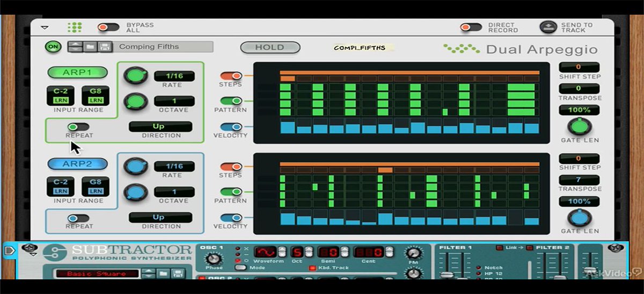Collapse the Dual Arpeggio device with fold triangle
Screen dimensions: 644x294
coord(45,27)
